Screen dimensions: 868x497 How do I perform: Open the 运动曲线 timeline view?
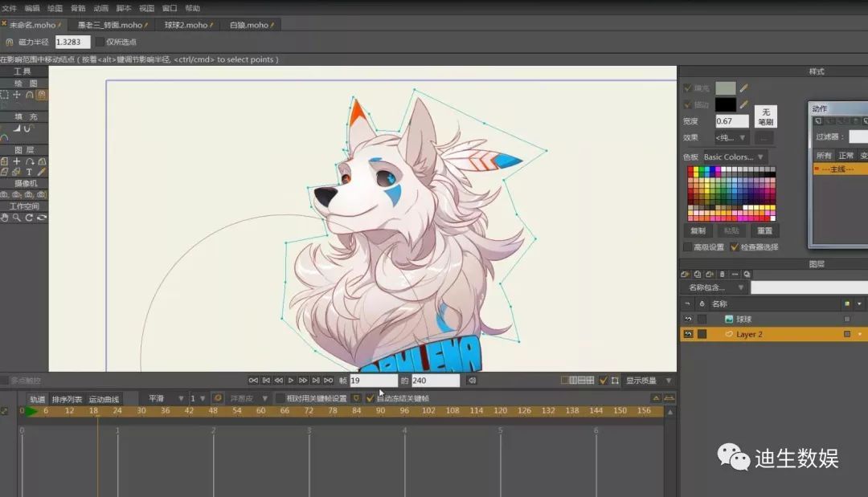coord(104,399)
